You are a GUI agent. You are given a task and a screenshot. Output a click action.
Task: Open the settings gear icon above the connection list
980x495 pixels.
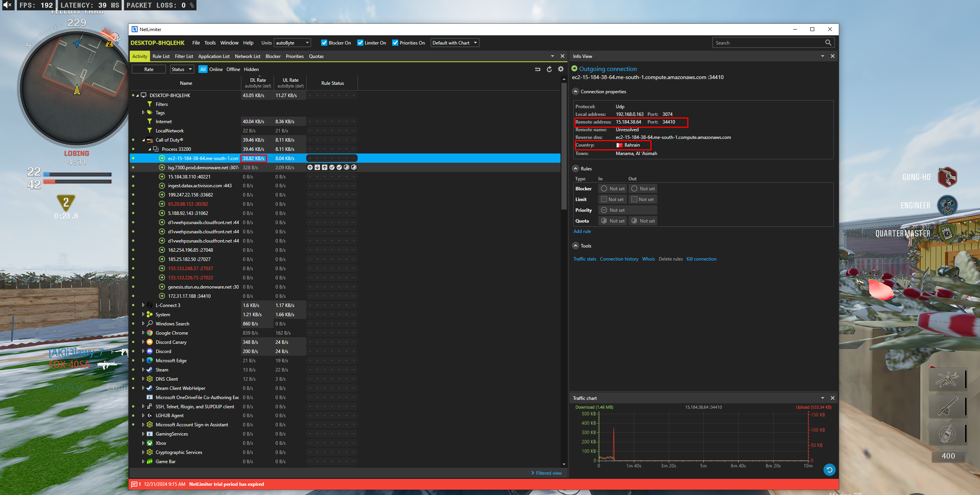click(560, 69)
